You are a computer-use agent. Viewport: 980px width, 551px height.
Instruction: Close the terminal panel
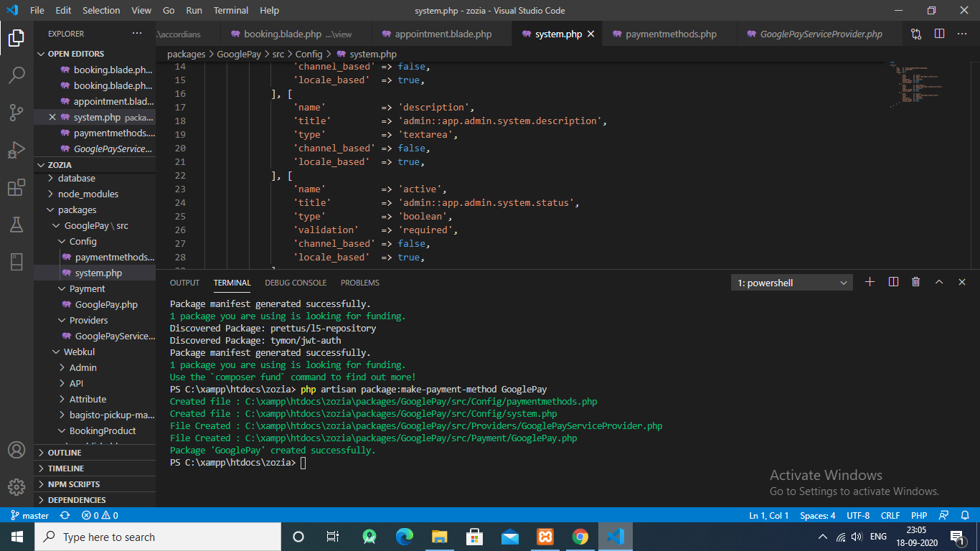pos(962,282)
